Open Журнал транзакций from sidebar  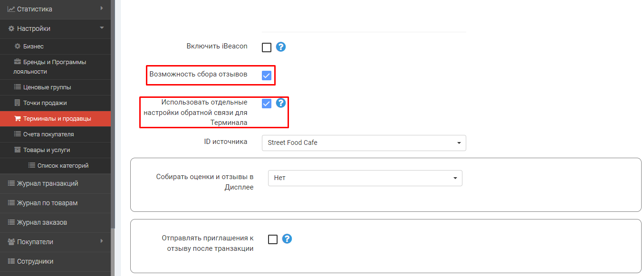point(47,183)
